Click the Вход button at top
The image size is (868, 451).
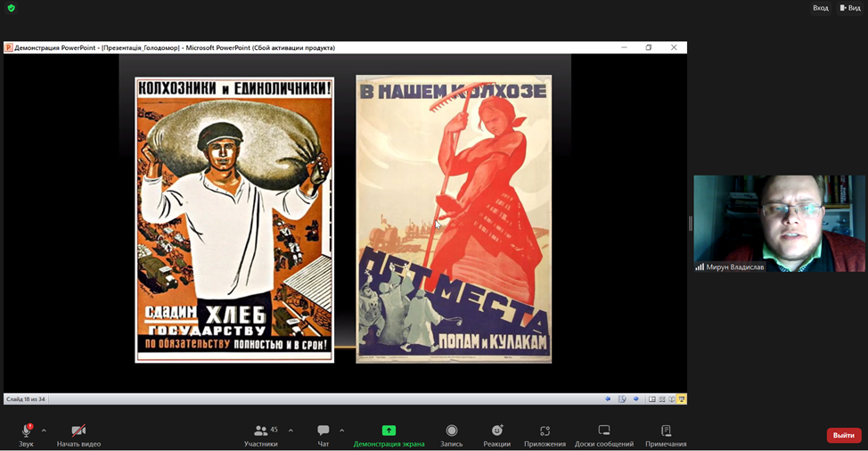820,8
